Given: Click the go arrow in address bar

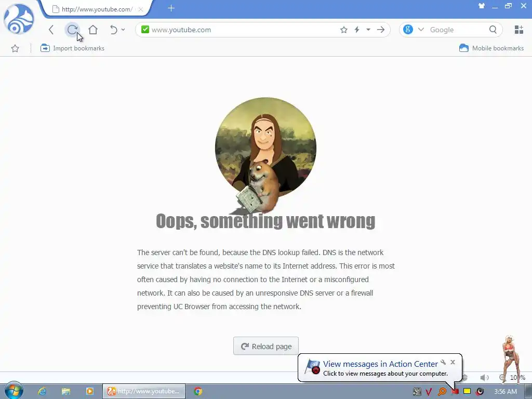Looking at the screenshot, I should [x=381, y=30].
